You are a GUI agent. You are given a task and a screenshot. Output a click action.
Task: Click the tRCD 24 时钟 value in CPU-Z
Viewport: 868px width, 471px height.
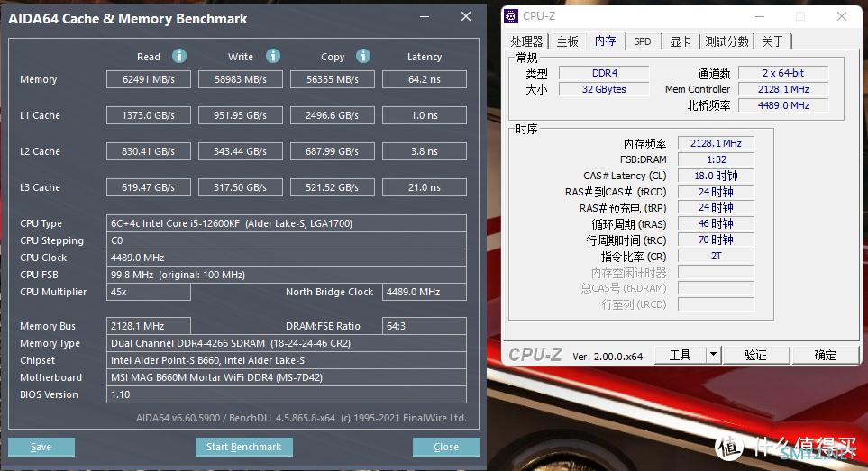717,192
